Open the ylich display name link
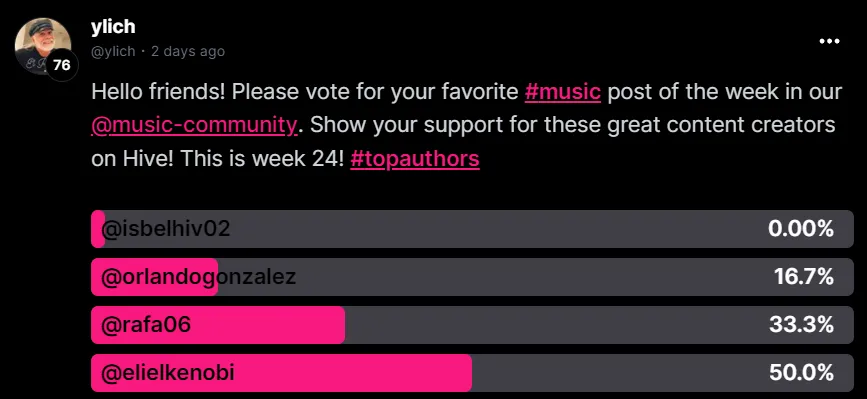Screen dimensions: 867x399 (113, 27)
